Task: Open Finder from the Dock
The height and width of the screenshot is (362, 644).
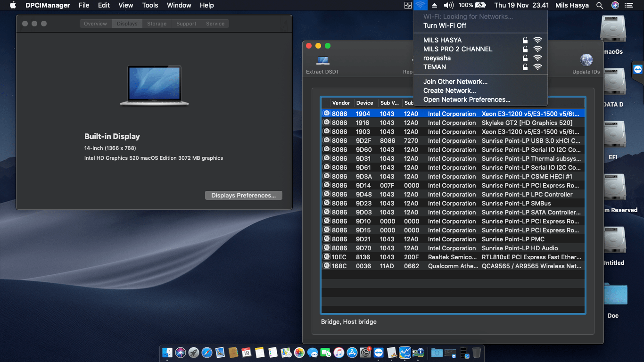Action: (x=167, y=352)
